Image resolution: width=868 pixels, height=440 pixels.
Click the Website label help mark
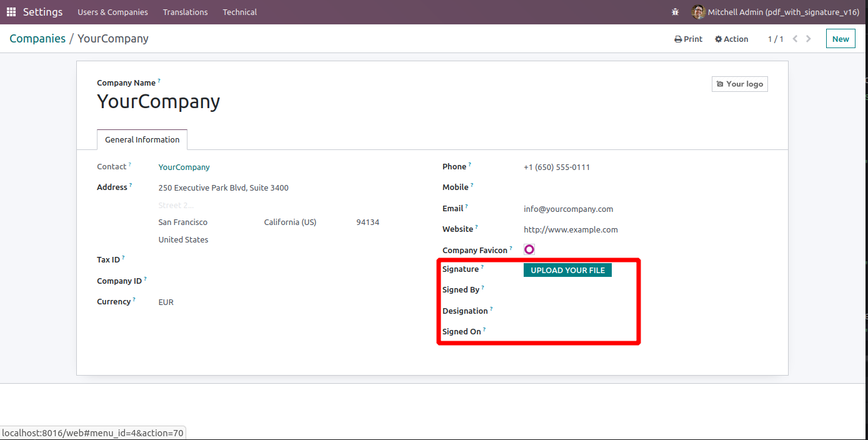click(477, 227)
